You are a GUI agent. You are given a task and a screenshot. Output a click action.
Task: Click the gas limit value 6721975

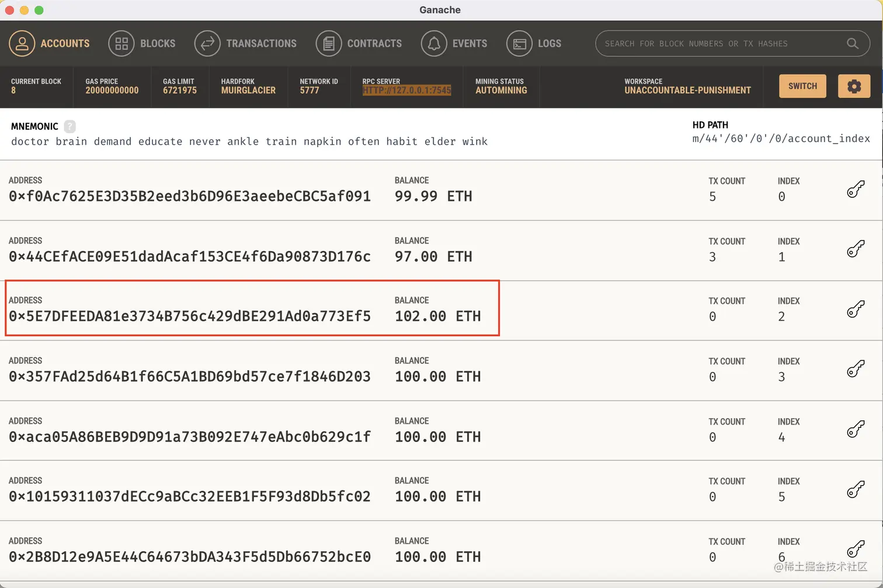(180, 91)
